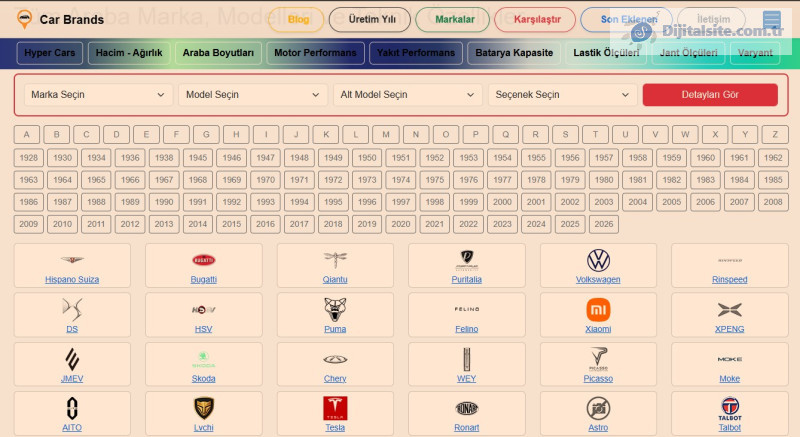Click the Car Brands pin logo icon
This screenshot has width=800, height=437.
23,19
